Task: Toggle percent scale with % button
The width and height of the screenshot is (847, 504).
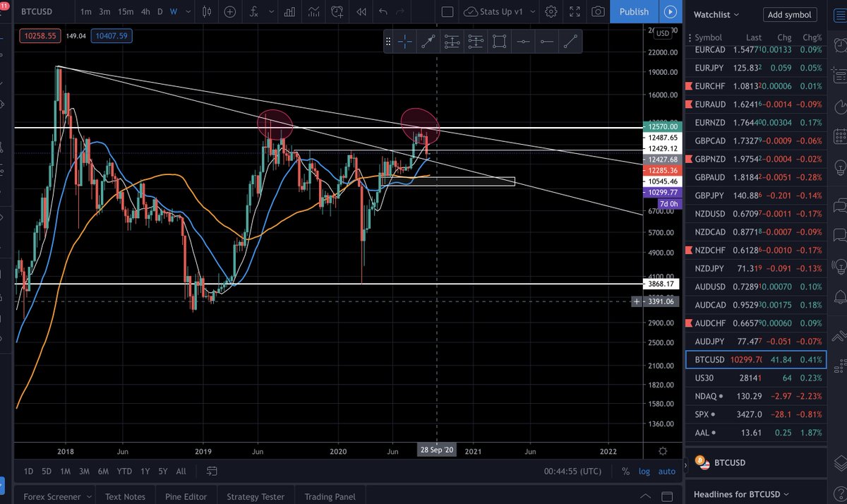Action: click(625, 471)
